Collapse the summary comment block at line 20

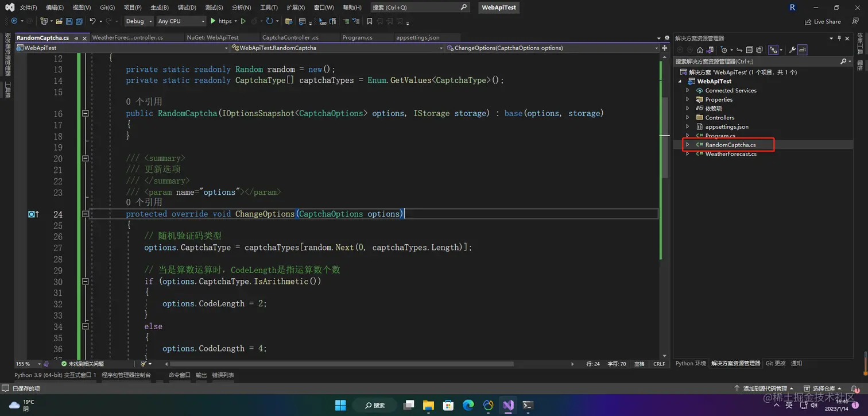point(86,158)
